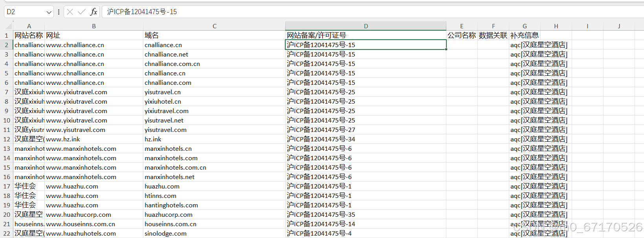Click the formula bar options dots
The height and width of the screenshot is (238, 644).
click(x=59, y=12)
